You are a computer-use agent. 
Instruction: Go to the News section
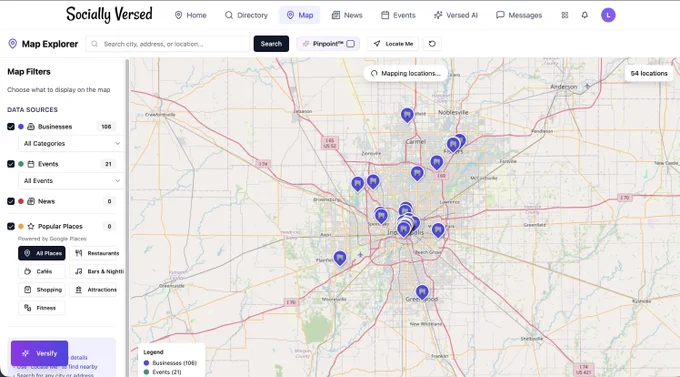347,15
